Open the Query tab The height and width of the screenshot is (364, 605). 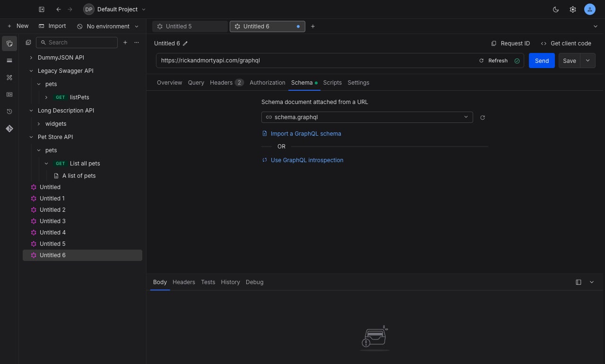click(196, 83)
